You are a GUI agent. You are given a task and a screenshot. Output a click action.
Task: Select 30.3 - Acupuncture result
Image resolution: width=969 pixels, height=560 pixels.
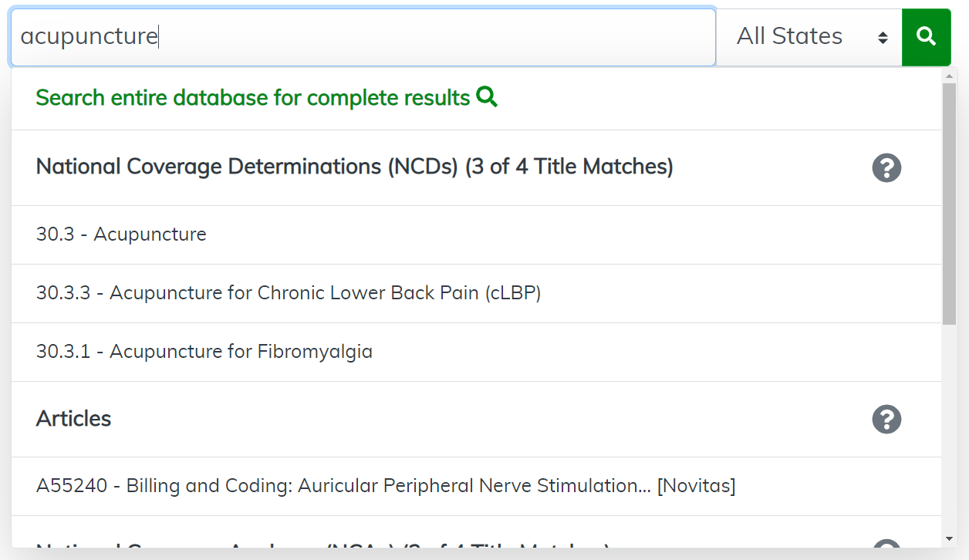[121, 234]
